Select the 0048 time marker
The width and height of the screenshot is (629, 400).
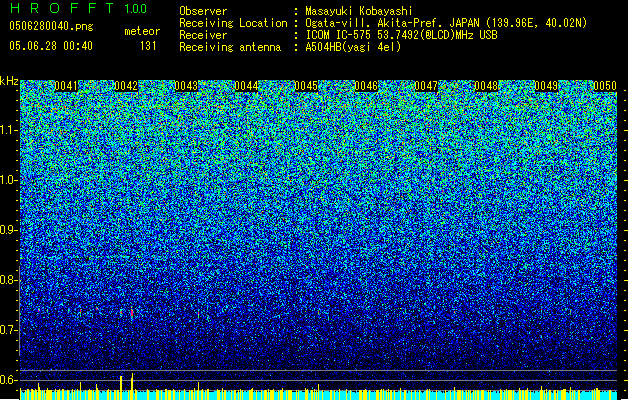click(x=486, y=86)
